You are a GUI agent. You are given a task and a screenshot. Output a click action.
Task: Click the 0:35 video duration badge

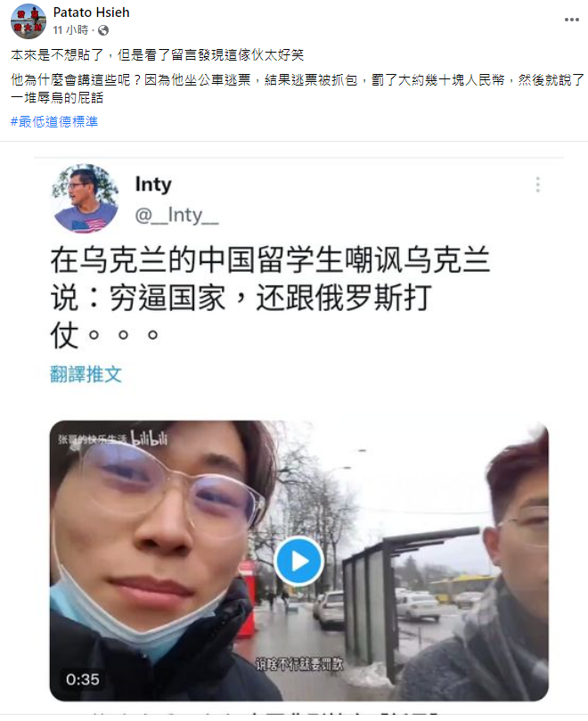pos(82,679)
